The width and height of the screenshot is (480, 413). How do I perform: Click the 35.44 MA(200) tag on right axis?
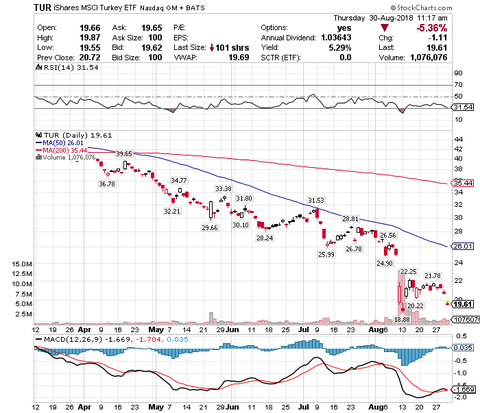(463, 183)
